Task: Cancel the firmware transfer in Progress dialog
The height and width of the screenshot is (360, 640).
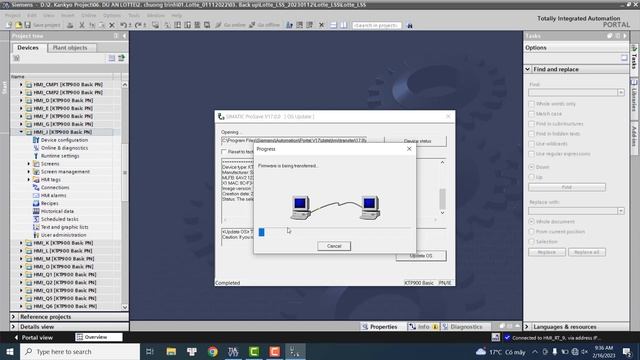Action: (334, 246)
